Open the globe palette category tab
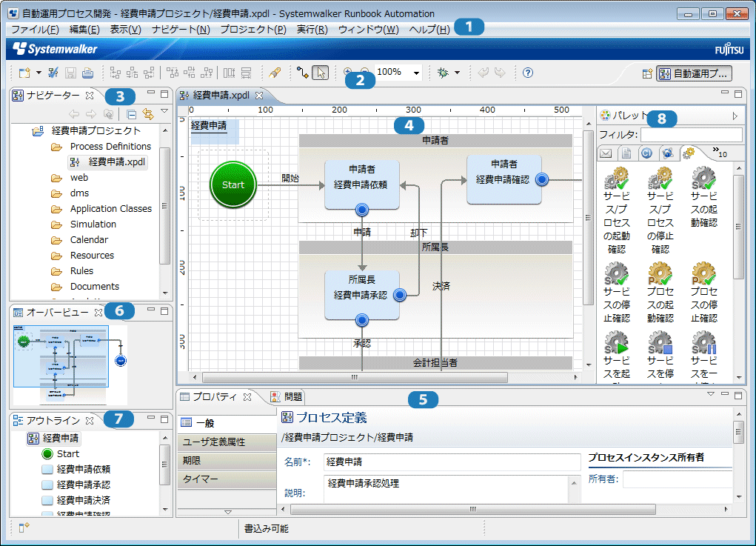This screenshot has width=756, height=546. click(x=667, y=153)
